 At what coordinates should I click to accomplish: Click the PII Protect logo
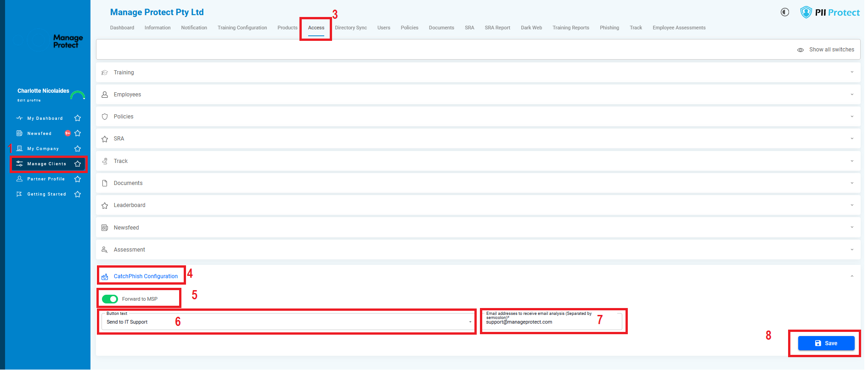830,12
